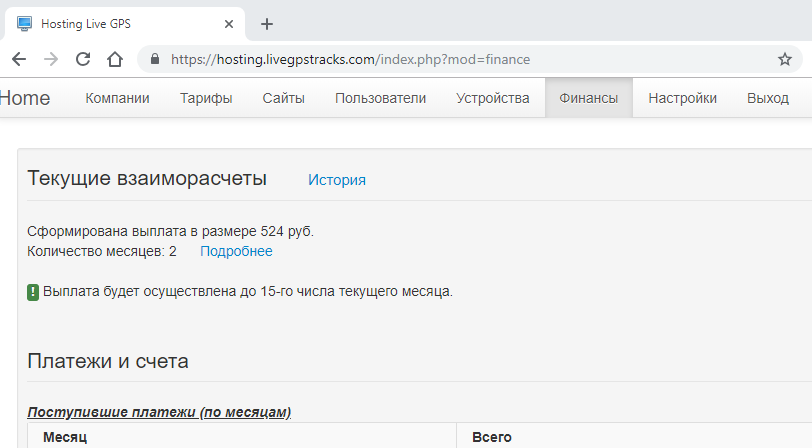The height and width of the screenshot is (448, 812).
Task: Log out using Выход
Action: point(767,98)
